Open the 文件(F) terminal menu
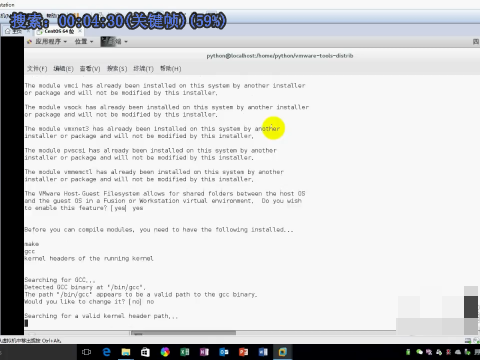 [x=37, y=69]
